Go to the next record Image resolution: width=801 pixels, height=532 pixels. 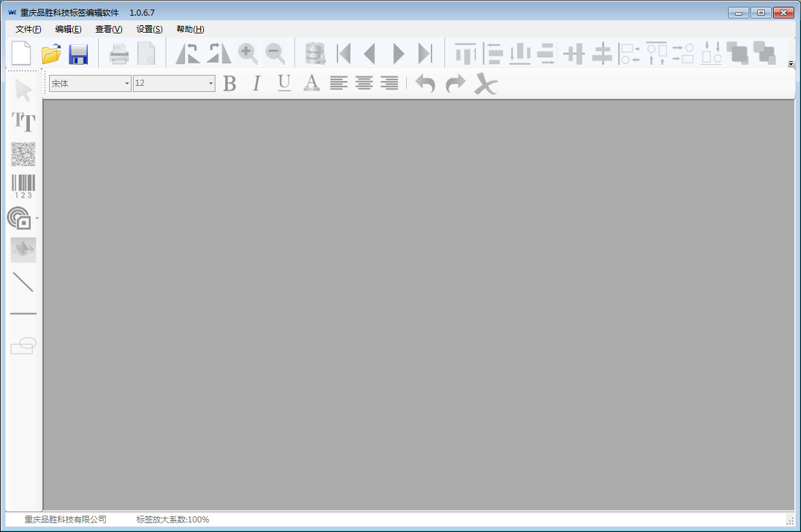[x=399, y=54]
